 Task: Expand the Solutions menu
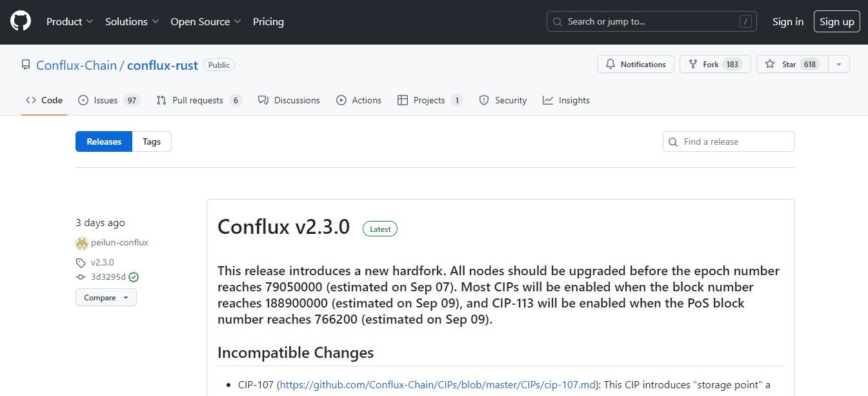[132, 21]
